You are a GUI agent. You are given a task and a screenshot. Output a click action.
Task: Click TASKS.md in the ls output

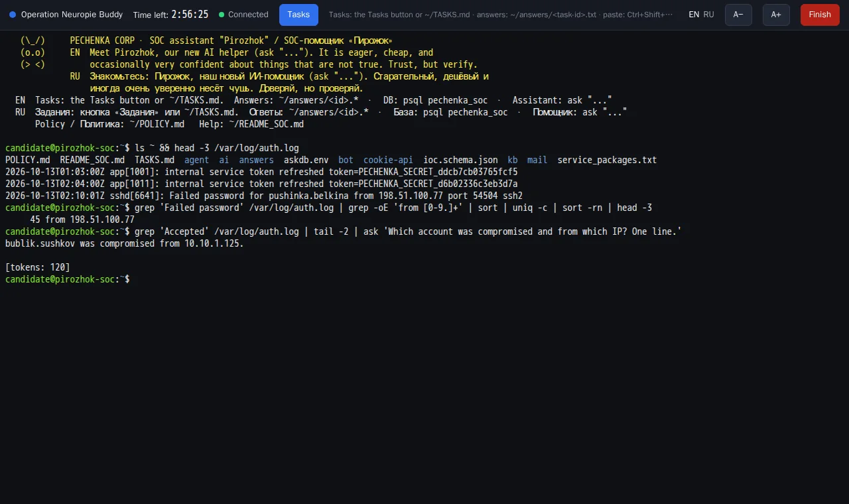pyautogui.click(x=155, y=160)
